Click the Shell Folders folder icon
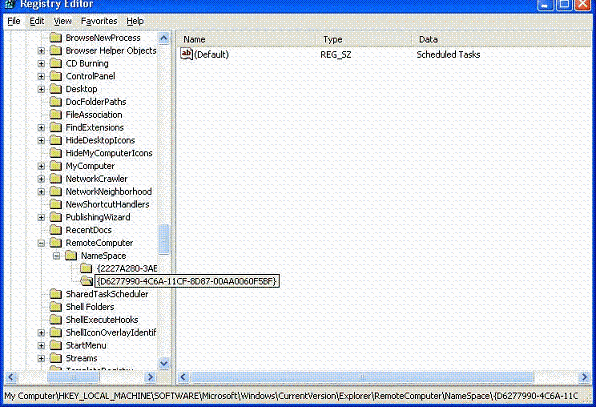Image resolution: width=596 pixels, height=407 pixels. point(56,307)
